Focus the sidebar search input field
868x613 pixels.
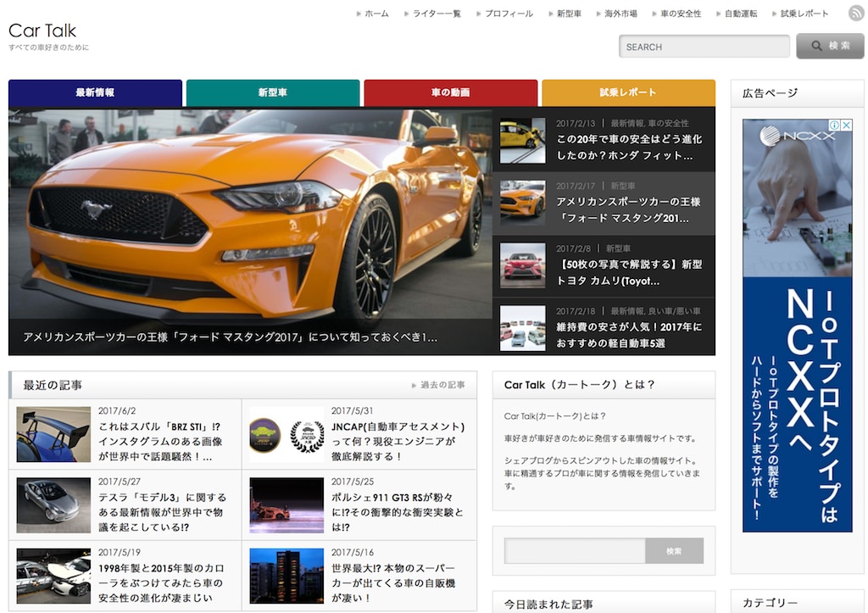[575, 551]
